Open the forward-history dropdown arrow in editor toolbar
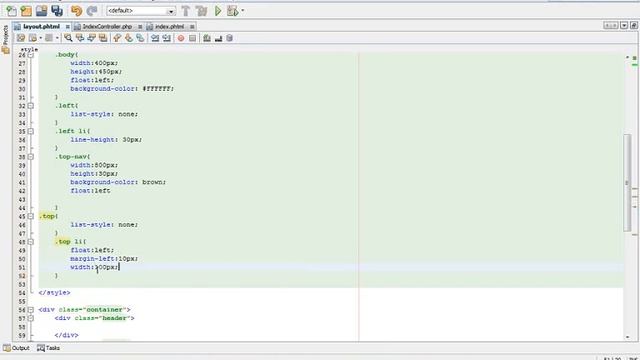This screenshot has height=360, width=640. tap(57, 38)
